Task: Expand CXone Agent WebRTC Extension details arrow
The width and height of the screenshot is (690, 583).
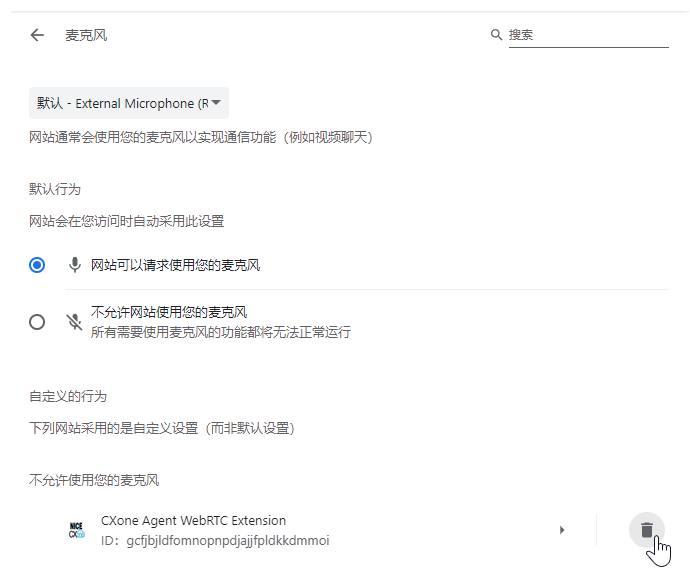Action: 562,530
